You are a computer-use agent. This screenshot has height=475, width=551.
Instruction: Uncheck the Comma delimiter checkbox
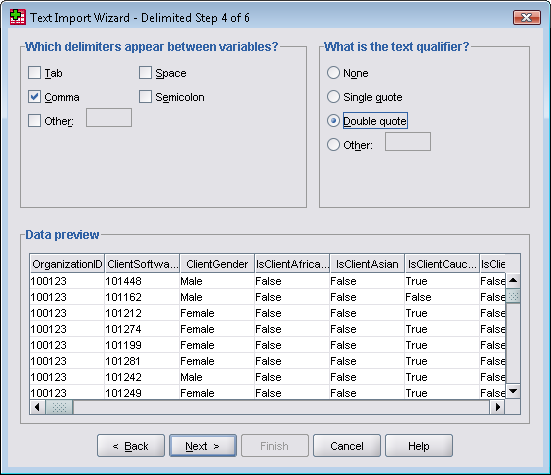(34, 97)
